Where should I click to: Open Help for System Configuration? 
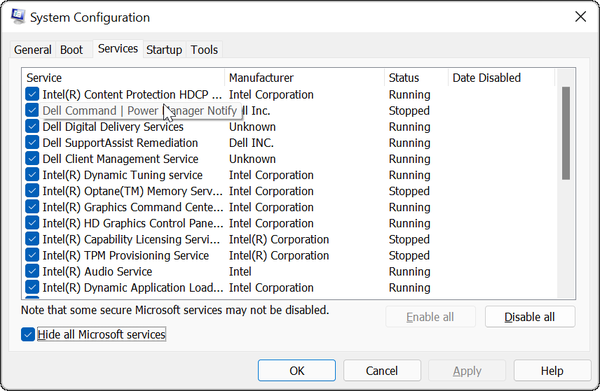pos(552,370)
